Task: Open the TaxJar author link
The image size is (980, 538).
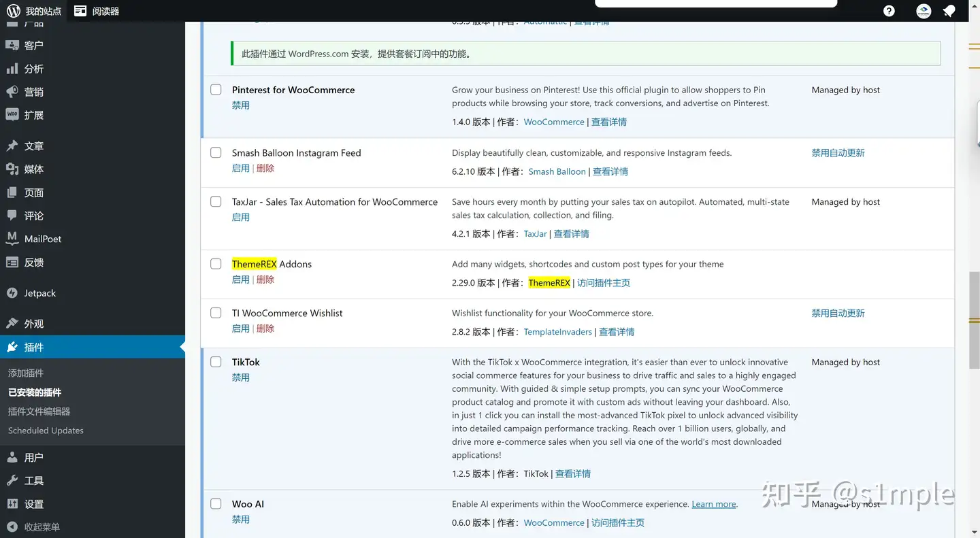Action: 536,234
